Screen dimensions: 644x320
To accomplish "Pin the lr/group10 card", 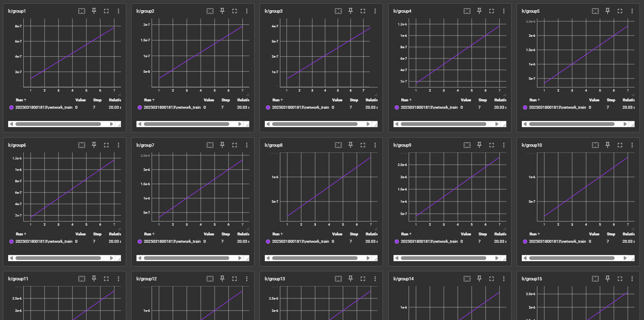I will pos(608,145).
